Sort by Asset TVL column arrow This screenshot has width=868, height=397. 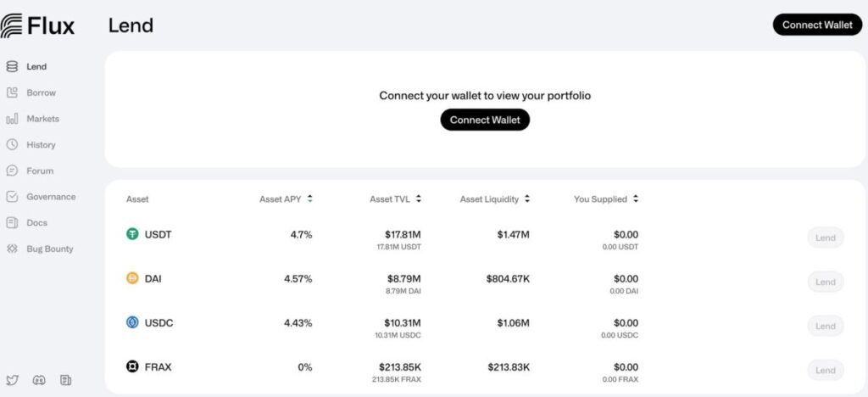pos(419,199)
